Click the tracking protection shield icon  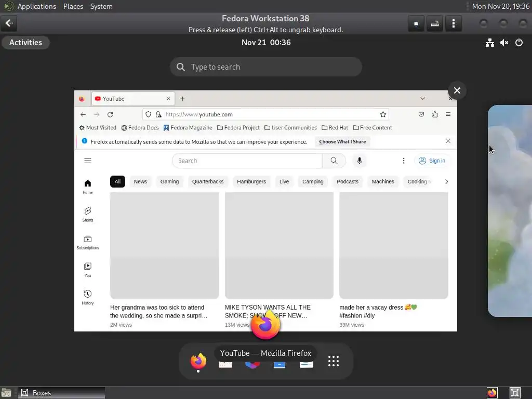point(148,115)
